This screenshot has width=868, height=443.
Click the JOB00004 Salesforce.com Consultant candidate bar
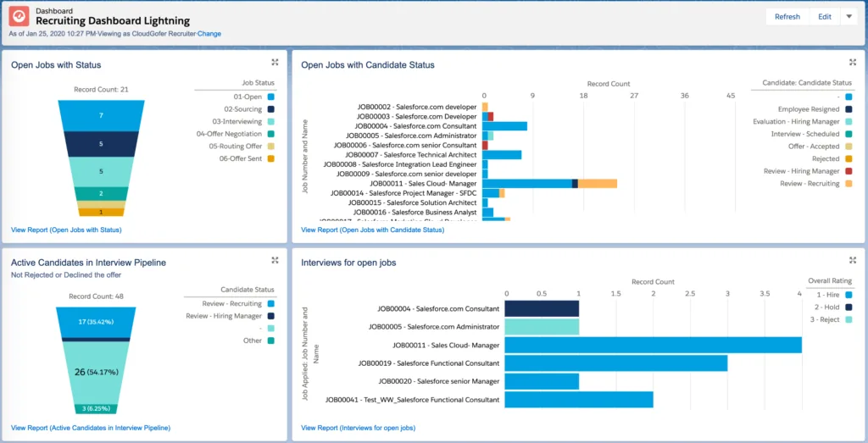504,126
